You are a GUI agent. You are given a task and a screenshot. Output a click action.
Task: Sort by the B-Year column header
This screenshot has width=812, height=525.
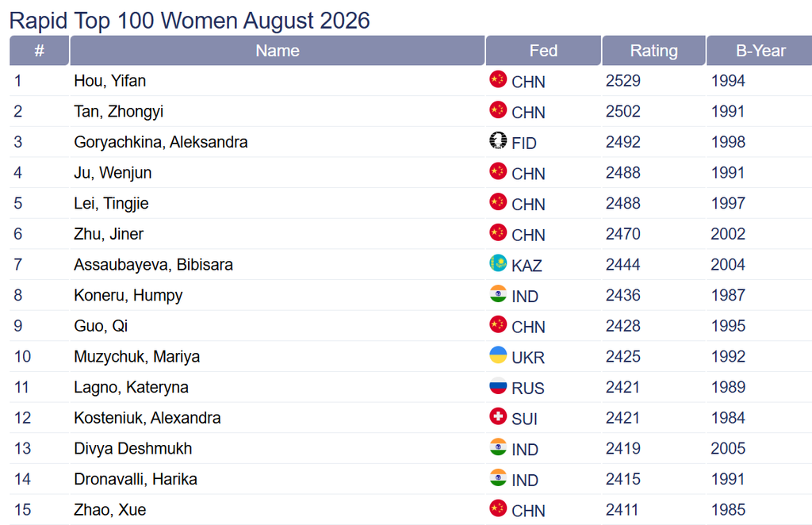760,51
